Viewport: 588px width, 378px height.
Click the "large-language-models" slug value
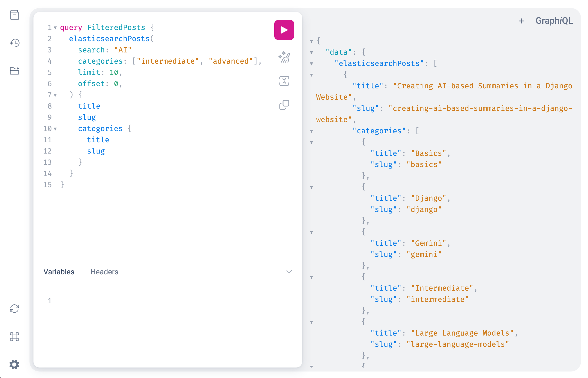click(x=458, y=344)
